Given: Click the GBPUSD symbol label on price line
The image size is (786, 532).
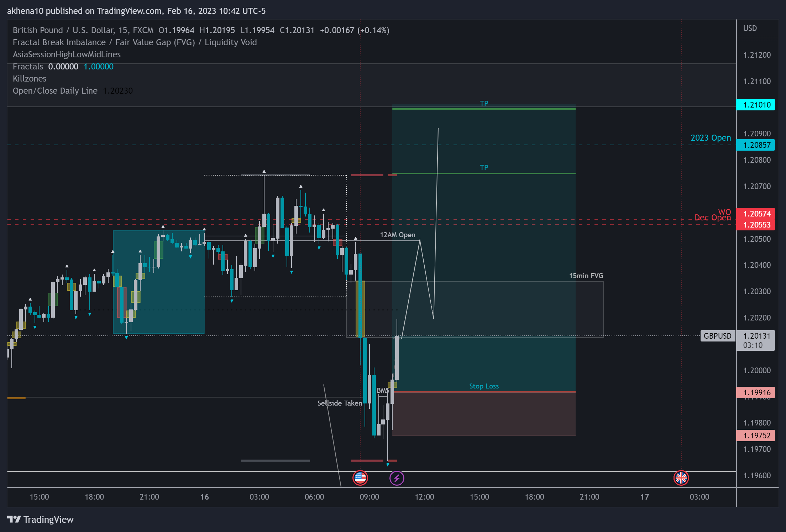Looking at the screenshot, I should 718,336.
